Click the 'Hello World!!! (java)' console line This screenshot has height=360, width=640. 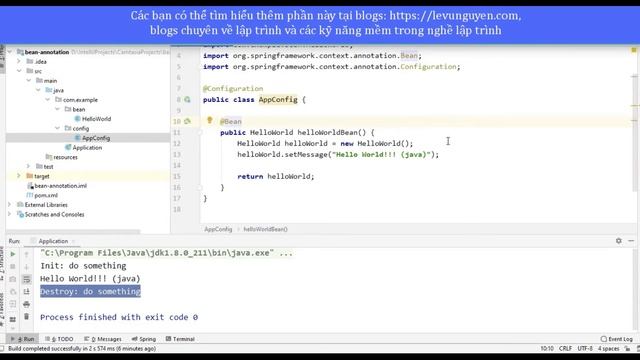(90, 279)
